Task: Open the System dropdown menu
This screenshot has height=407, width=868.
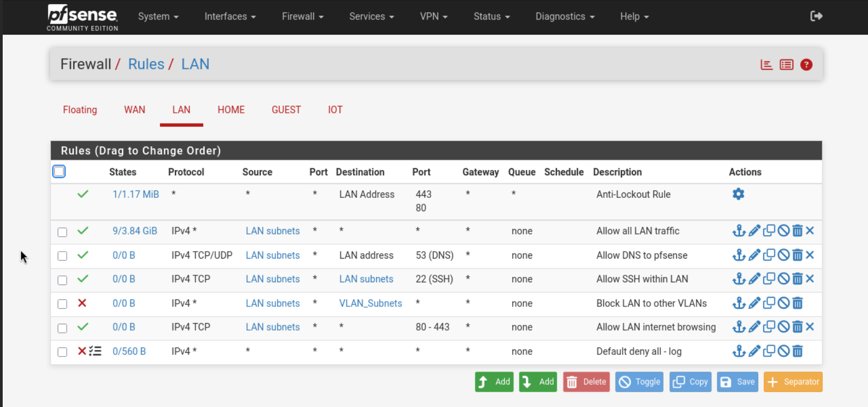Action: coord(158,17)
